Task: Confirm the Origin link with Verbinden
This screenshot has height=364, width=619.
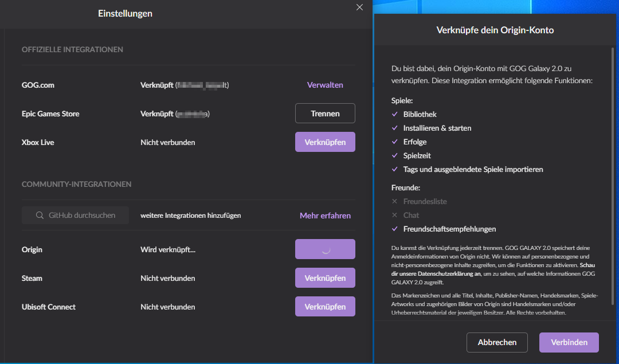Action: click(569, 342)
